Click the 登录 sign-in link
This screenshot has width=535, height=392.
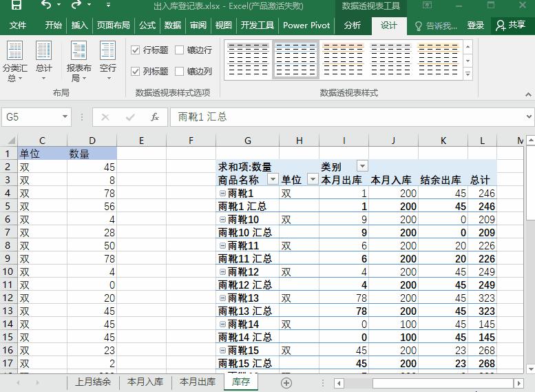click(475, 25)
